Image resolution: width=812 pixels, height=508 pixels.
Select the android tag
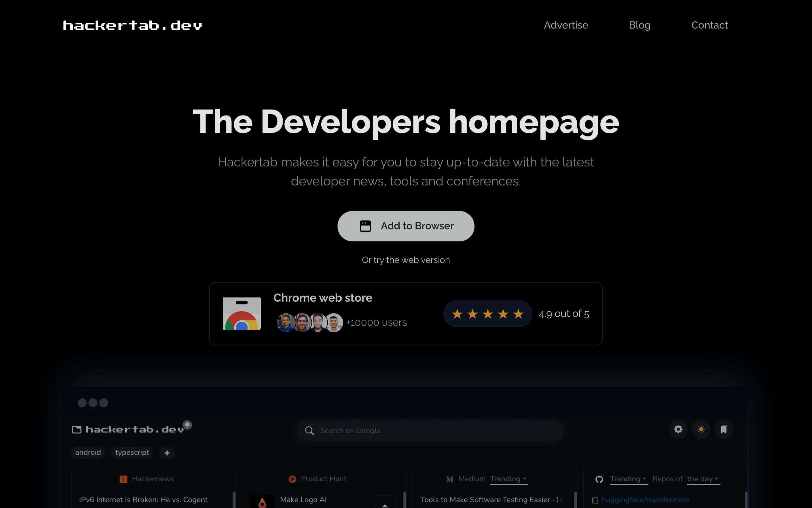point(88,452)
